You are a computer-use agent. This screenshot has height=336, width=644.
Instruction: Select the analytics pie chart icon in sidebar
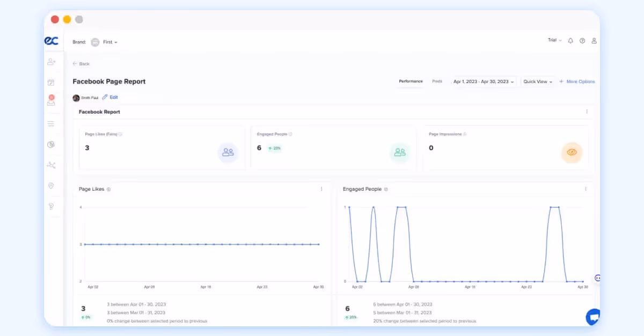pos(51,144)
